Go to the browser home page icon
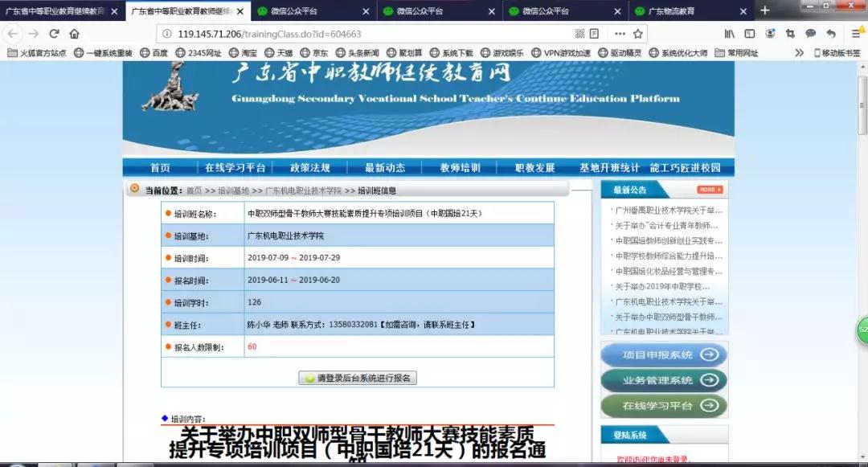 tap(74, 34)
